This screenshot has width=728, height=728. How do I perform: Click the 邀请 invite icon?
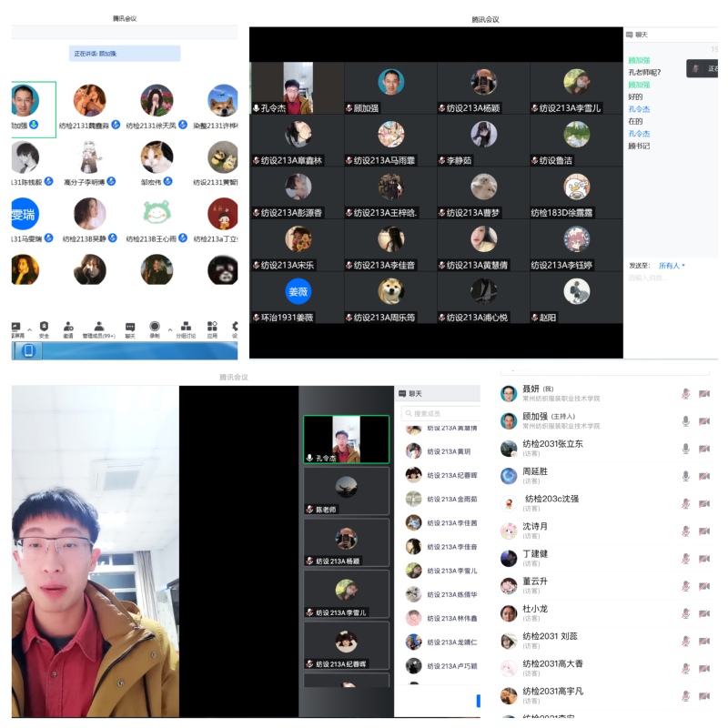(x=68, y=328)
